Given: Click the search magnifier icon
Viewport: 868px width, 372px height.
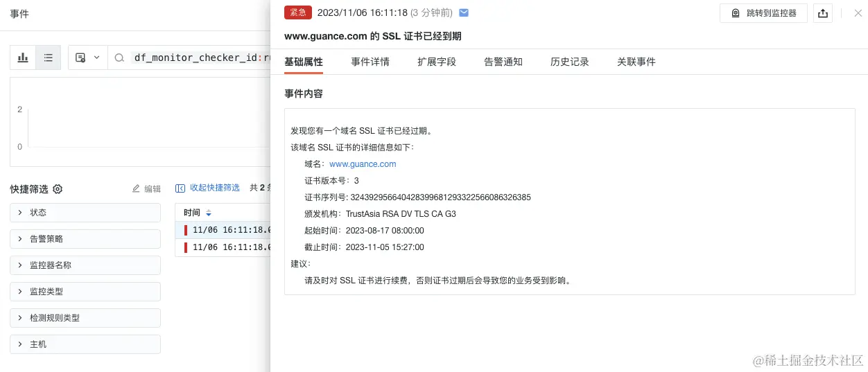Looking at the screenshot, I should coord(119,57).
